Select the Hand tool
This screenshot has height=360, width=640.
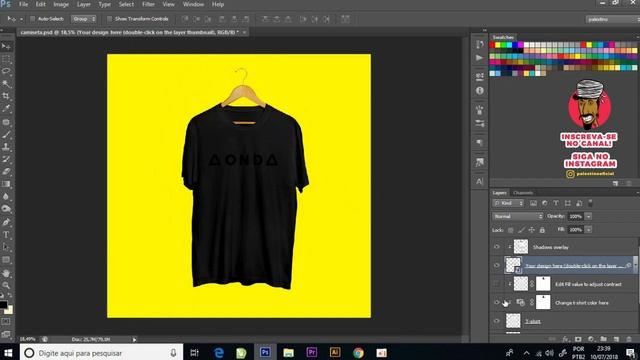(x=6, y=273)
